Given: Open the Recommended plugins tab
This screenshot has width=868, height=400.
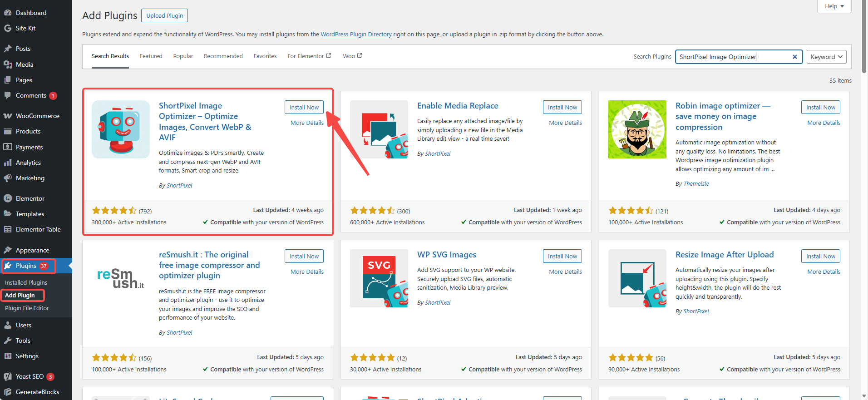Looking at the screenshot, I should [x=223, y=56].
